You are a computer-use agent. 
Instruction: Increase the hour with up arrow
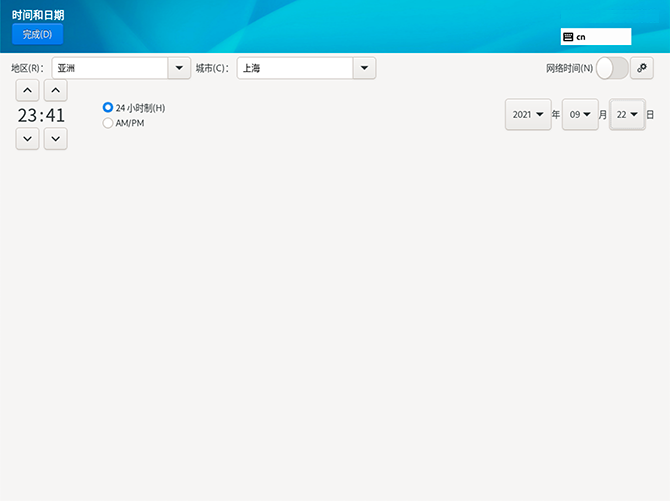click(x=27, y=91)
